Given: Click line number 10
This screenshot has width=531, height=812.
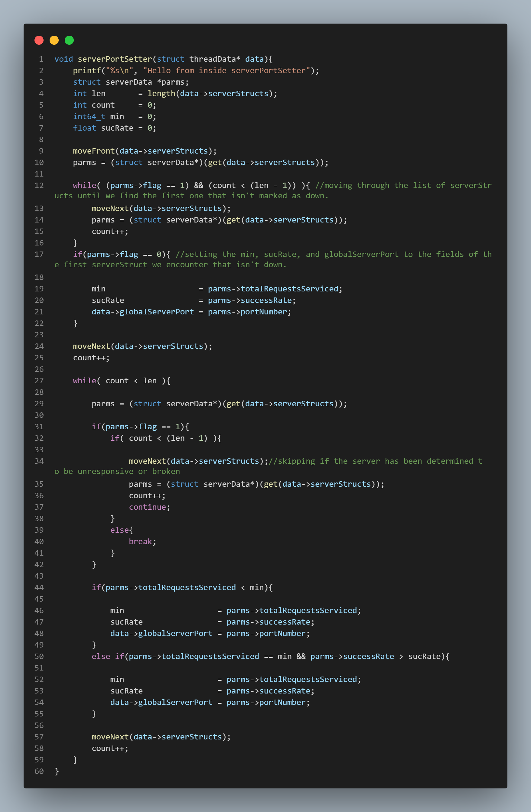Looking at the screenshot, I should [x=39, y=162].
